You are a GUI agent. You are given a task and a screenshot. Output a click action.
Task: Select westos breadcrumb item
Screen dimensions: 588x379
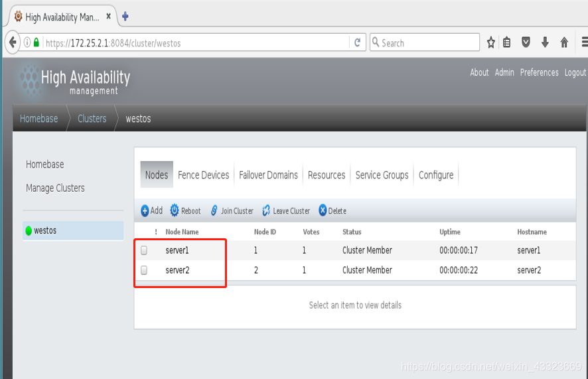138,118
